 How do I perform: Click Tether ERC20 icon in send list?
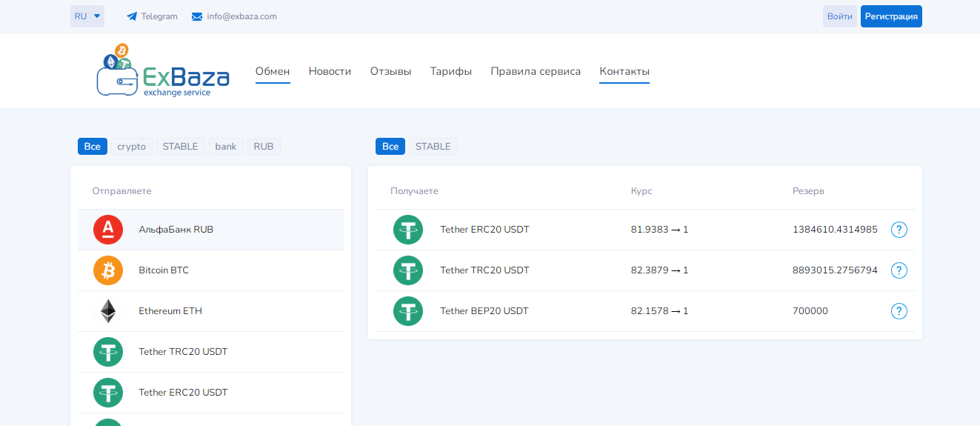[108, 393]
